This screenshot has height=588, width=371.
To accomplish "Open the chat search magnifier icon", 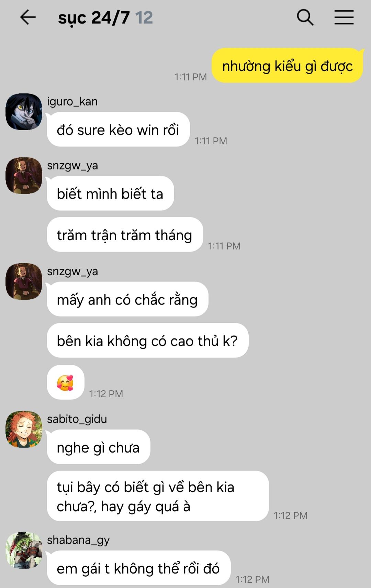I will click(305, 17).
